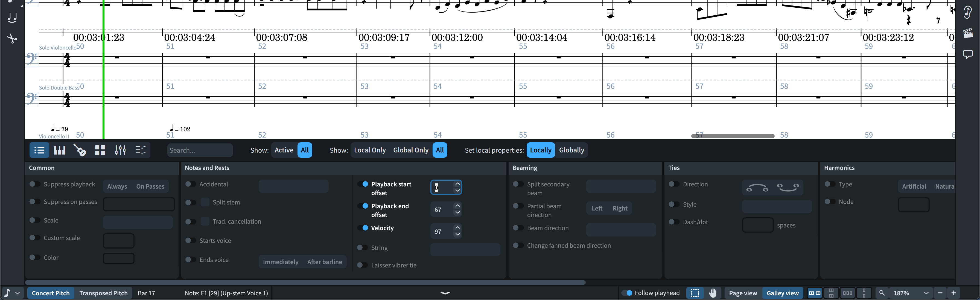Open the Comments panel speech bubble icon
The width and height of the screenshot is (980, 300).
[968, 54]
